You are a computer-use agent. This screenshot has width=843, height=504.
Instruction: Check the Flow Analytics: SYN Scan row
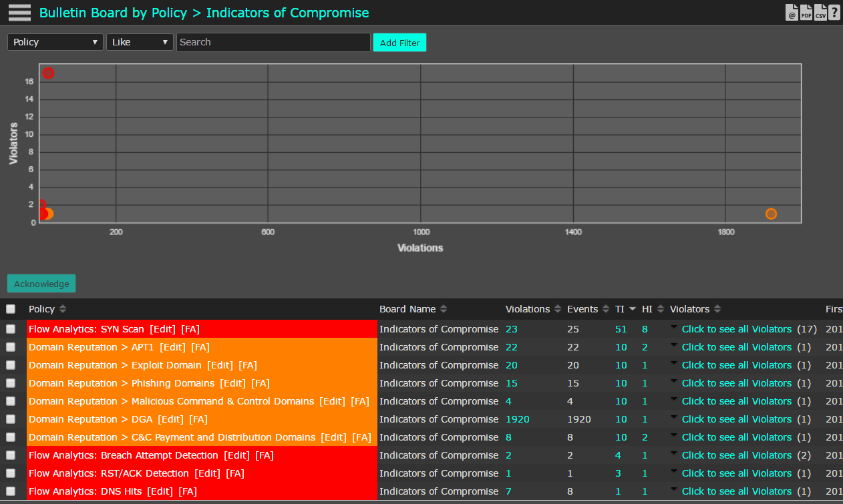pyautogui.click(x=11, y=329)
